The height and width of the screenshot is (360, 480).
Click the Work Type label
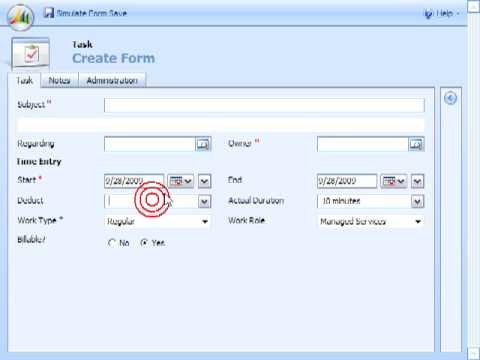point(37,220)
